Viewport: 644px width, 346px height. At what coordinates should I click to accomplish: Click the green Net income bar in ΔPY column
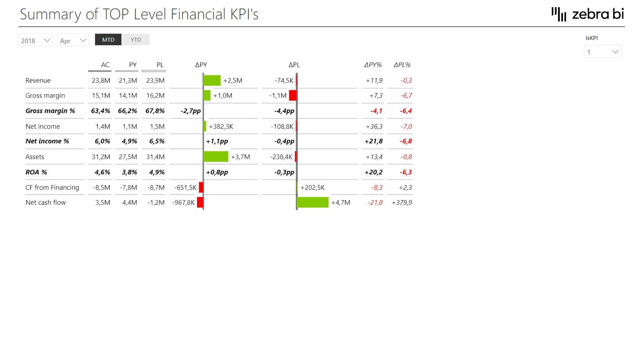[x=205, y=126]
